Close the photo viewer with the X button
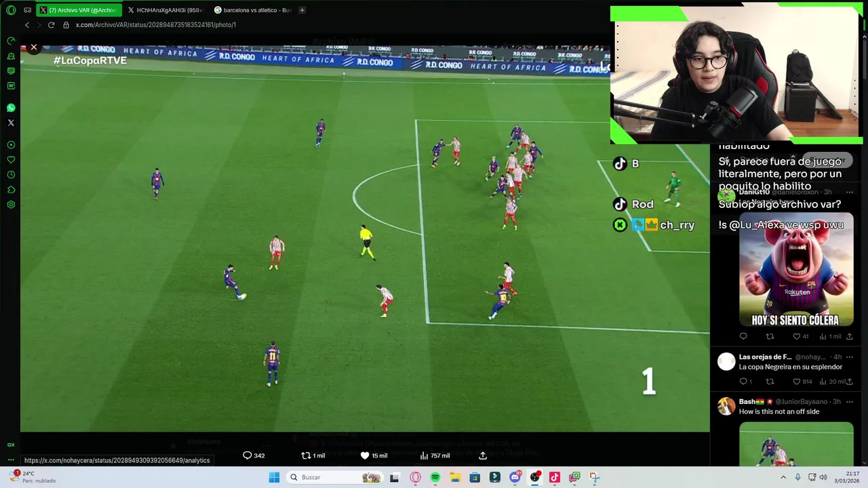Viewport: 868px width, 488px height. tap(33, 47)
